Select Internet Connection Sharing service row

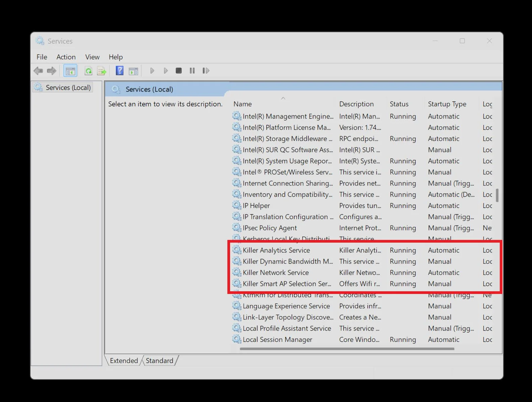[x=362, y=183]
